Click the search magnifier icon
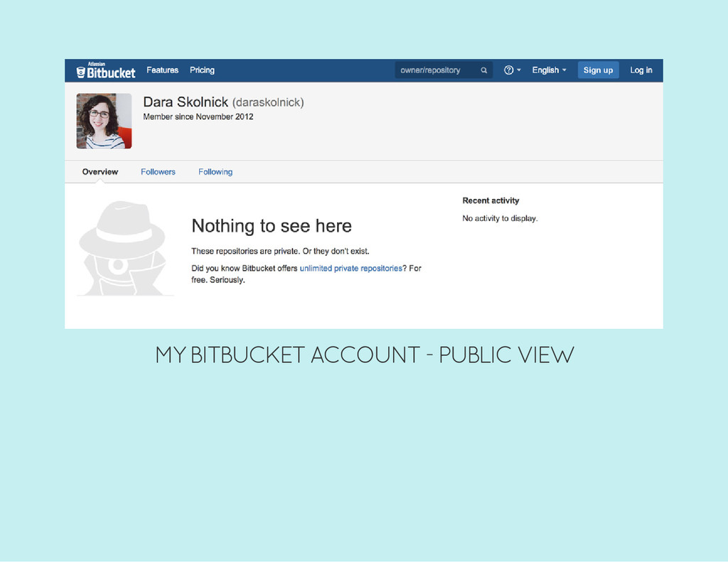Viewport: 728px width, 562px height. tap(483, 70)
